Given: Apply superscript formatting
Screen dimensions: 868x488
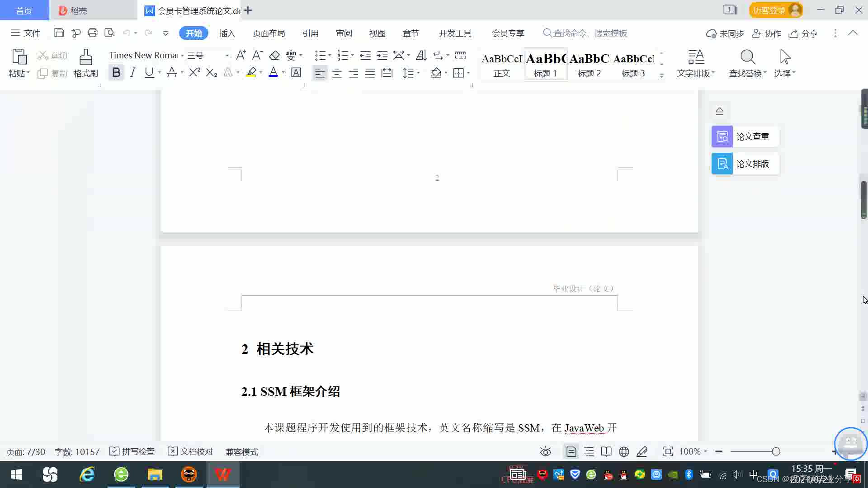Looking at the screenshot, I should 194,73.
